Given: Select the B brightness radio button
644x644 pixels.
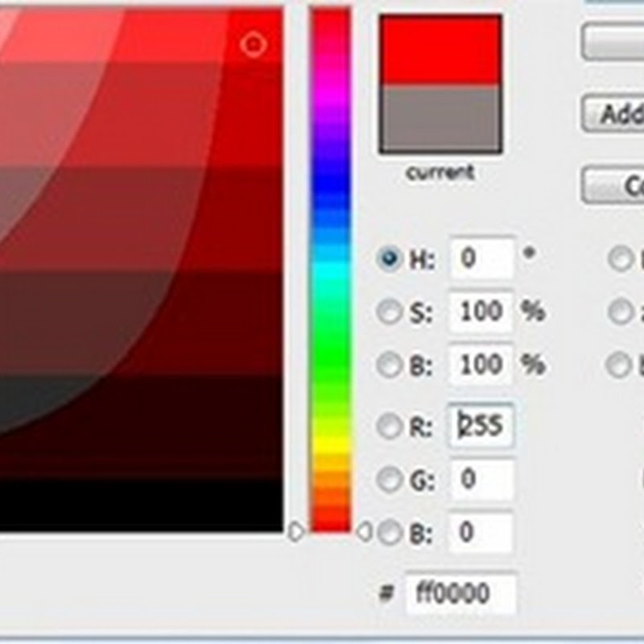Looking at the screenshot, I should click(389, 365).
